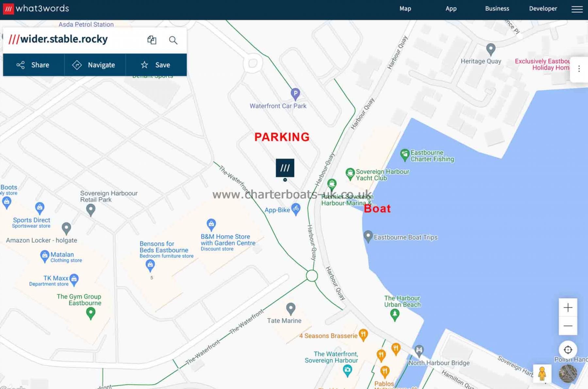Select The Harbour Urban Beach pin

click(x=395, y=315)
